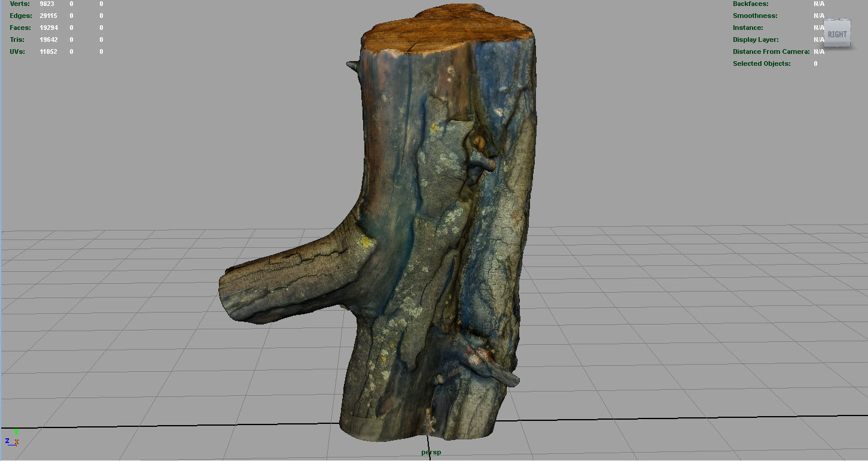Click the N/A value beside Distance From Camera
This screenshot has height=461, width=868.
coord(819,51)
